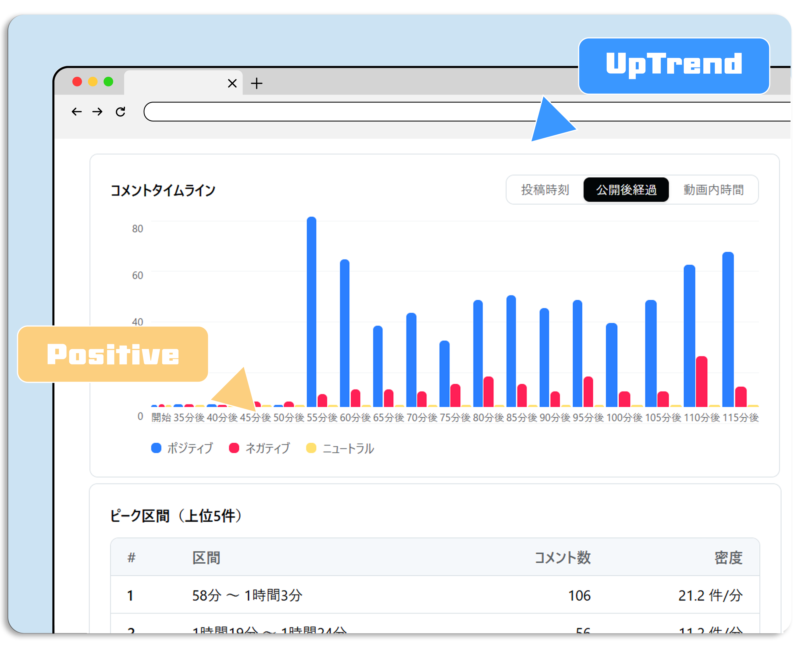The image size is (812, 652).
Task: Toggle ネガティブ legend series
Action: pos(260,448)
